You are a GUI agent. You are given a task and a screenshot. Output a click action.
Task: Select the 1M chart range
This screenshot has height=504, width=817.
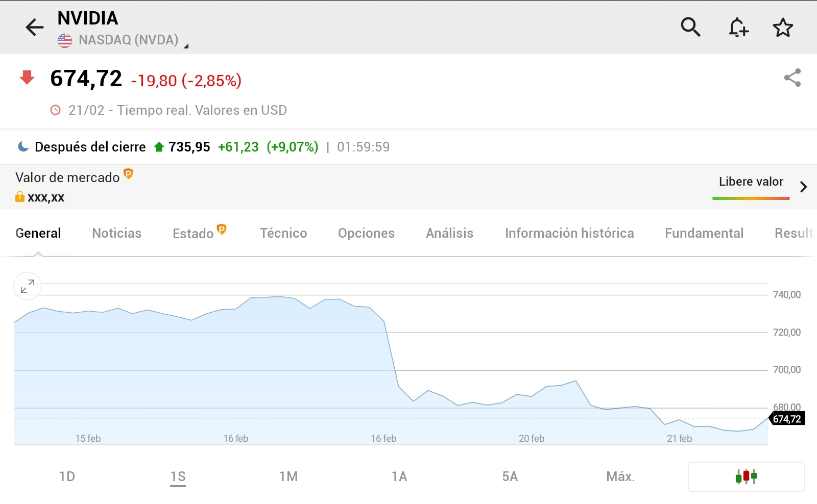coord(289,476)
